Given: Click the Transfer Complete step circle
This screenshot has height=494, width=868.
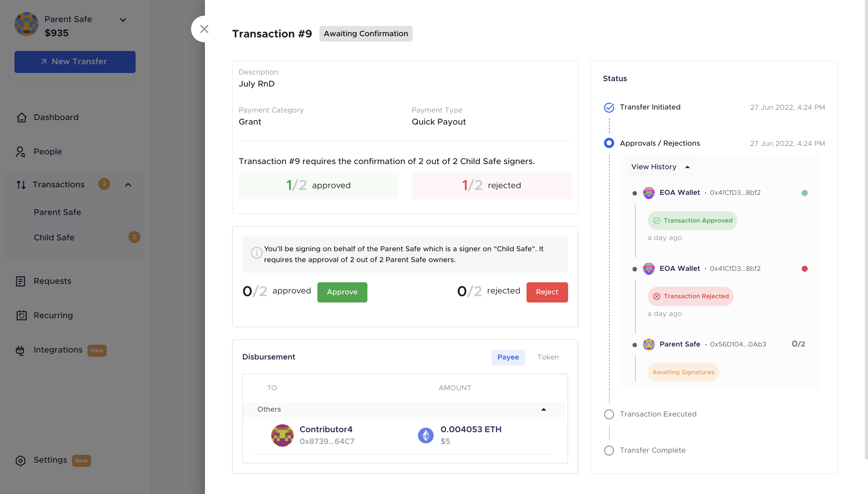Looking at the screenshot, I should [x=609, y=451].
